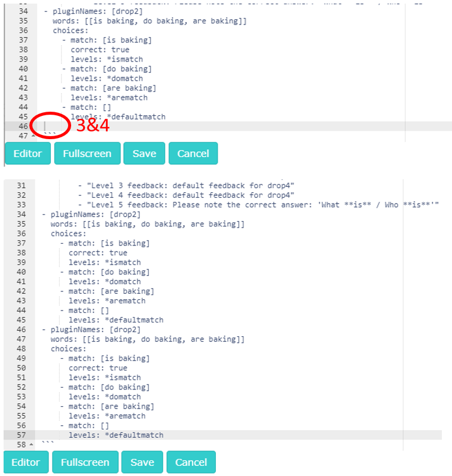The width and height of the screenshot is (452, 476).
Task: Click Save below the editor ending at line 47
Action: point(144,153)
